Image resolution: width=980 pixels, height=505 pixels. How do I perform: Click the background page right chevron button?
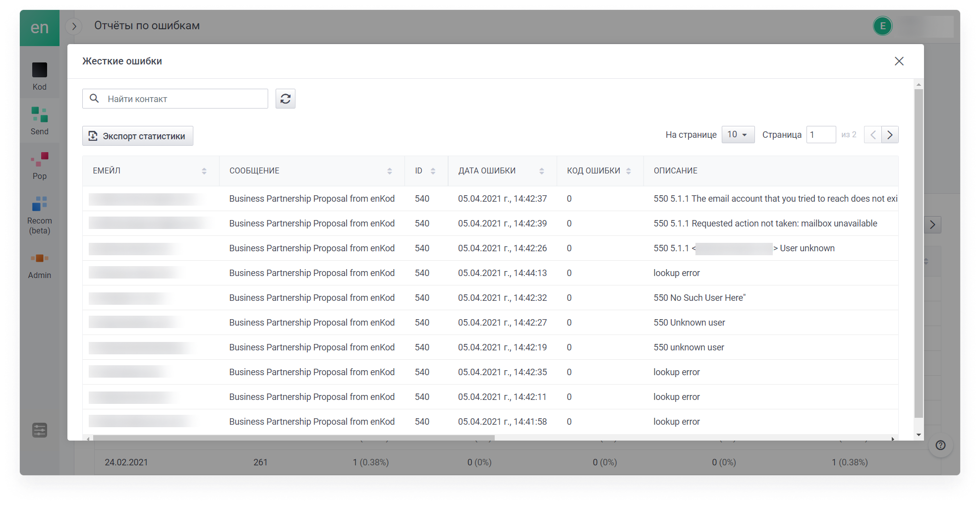click(x=933, y=224)
